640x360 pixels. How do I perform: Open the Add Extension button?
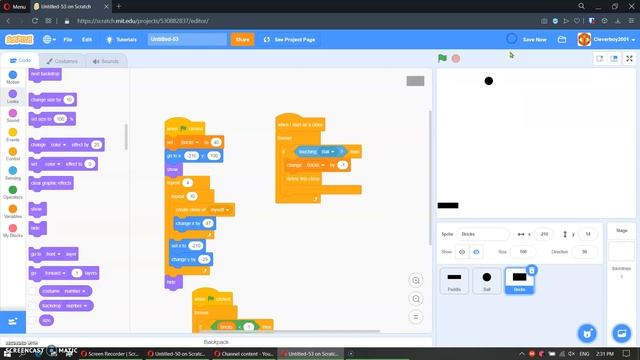click(x=13, y=322)
